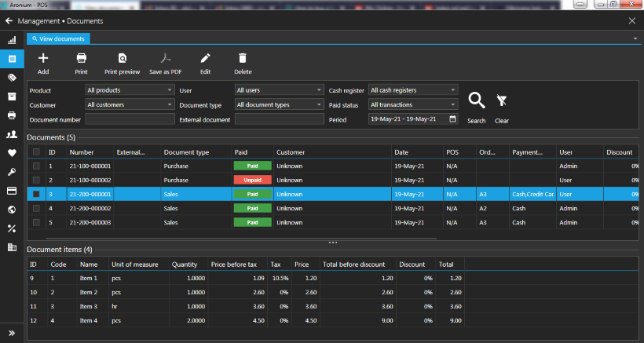Click the Delete trash icon
This screenshot has height=343, width=644.
(243, 59)
